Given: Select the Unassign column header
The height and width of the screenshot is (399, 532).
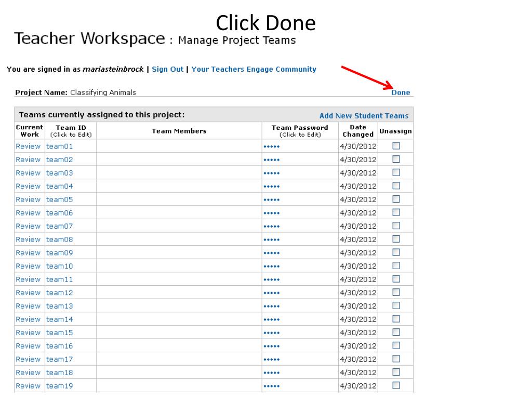Looking at the screenshot, I should tap(395, 131).
